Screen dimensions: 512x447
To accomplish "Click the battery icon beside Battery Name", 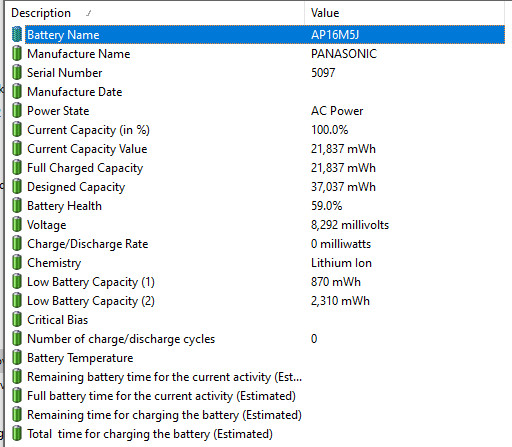I will pos(17,34).
